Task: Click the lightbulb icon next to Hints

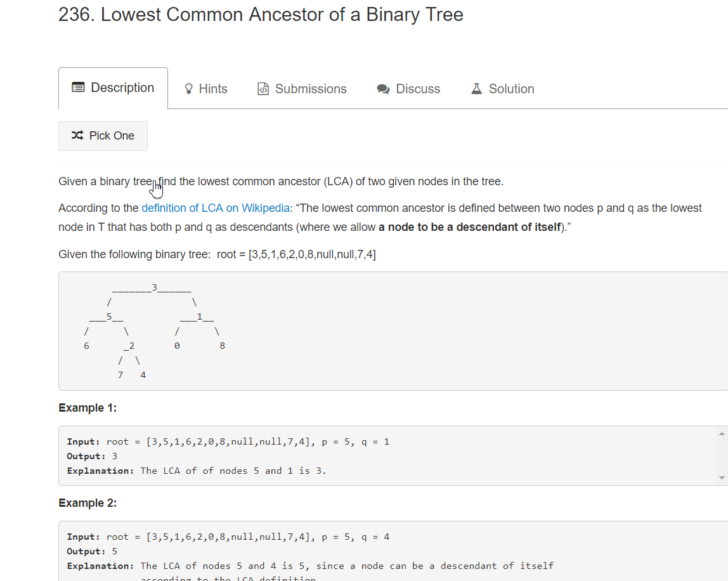Action: 188,88
